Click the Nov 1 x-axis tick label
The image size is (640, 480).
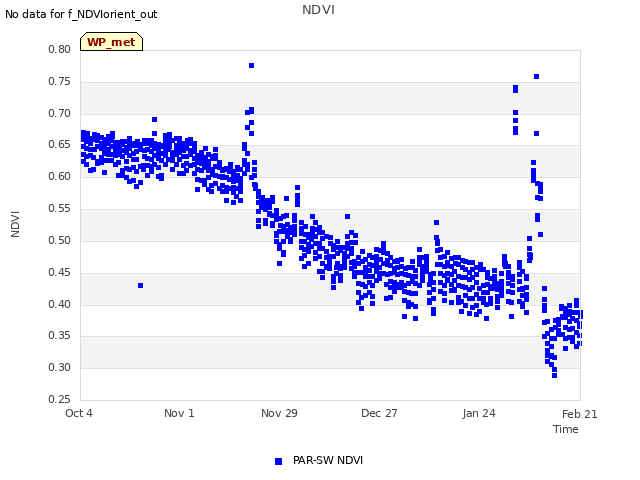[179, 413]
